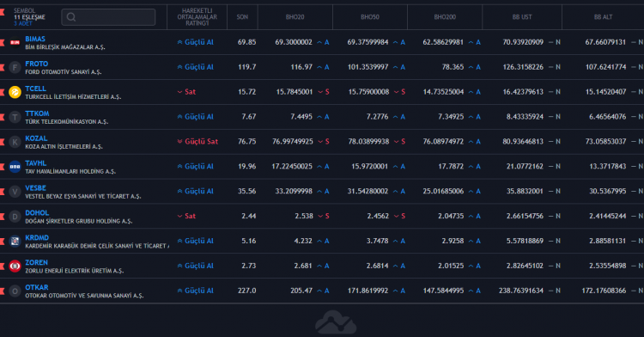Select the BB UST column header

(x=522, y=17)
